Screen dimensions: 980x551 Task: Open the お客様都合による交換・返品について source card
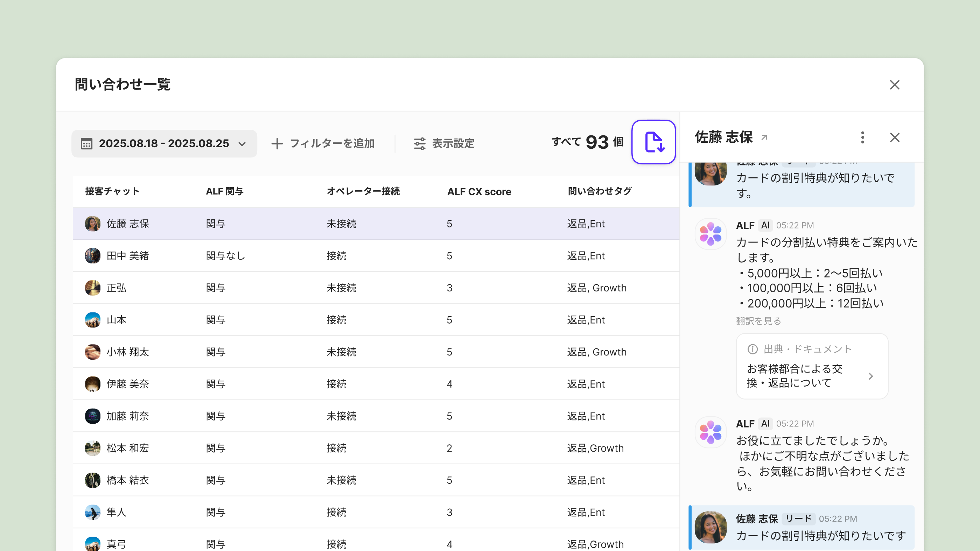[812, 366]
